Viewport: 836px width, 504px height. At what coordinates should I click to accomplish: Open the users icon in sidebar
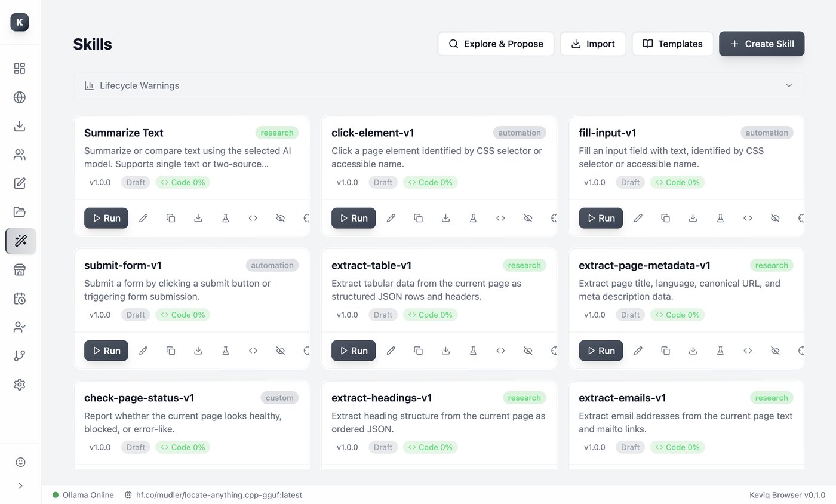20,155
